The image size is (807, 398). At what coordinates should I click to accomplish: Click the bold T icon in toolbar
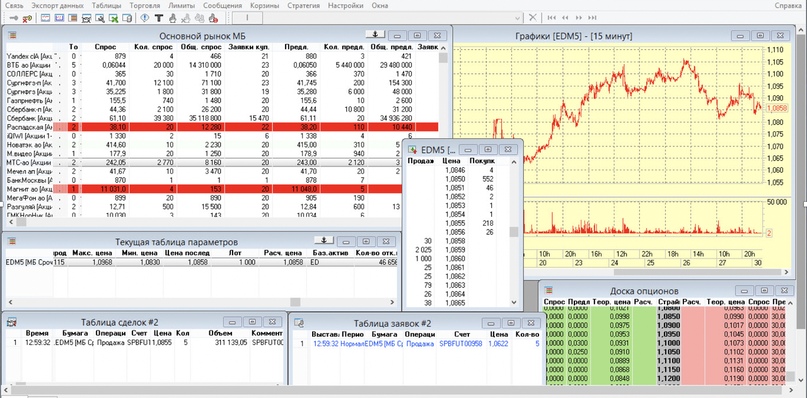159,18
